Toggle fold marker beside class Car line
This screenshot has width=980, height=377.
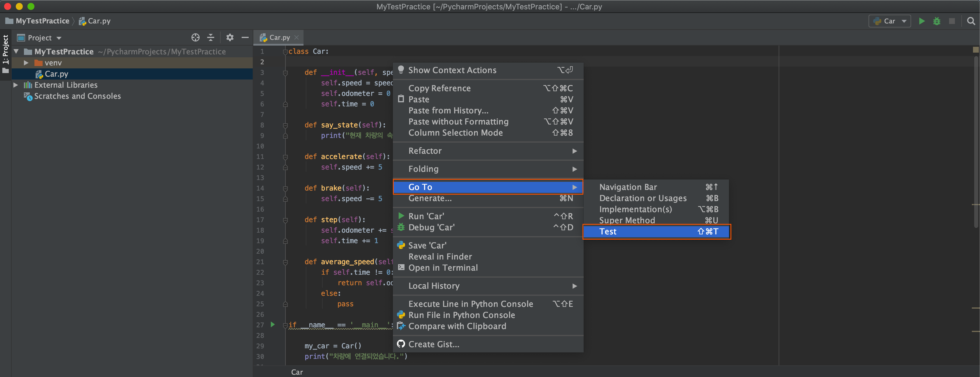tap(285, 52)
